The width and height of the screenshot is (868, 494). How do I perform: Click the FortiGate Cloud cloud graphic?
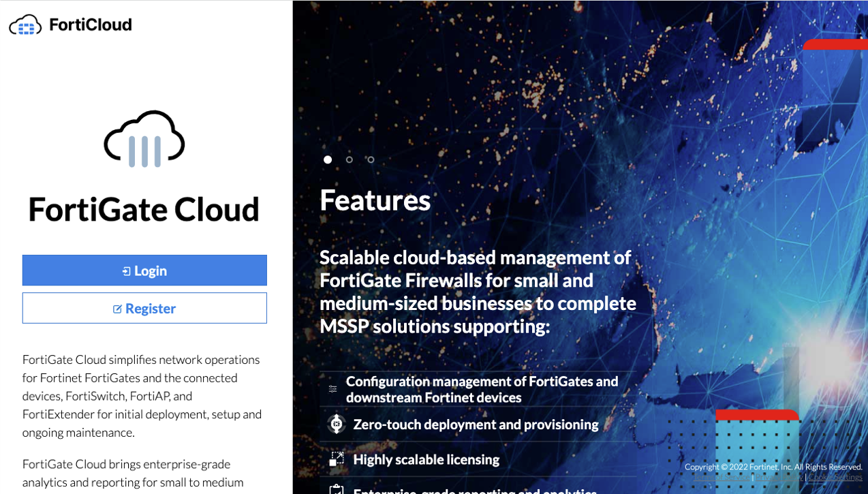point(143,138)
